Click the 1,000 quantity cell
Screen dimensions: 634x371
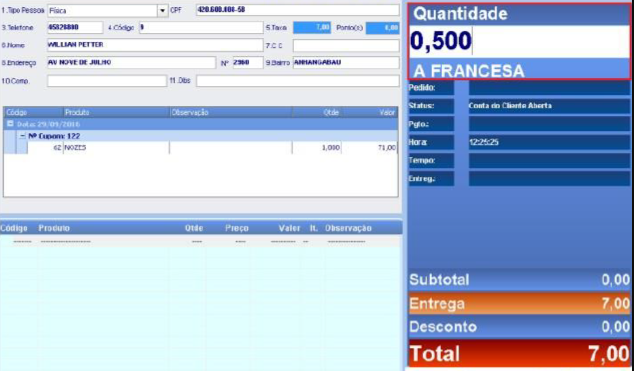(317, 148)
